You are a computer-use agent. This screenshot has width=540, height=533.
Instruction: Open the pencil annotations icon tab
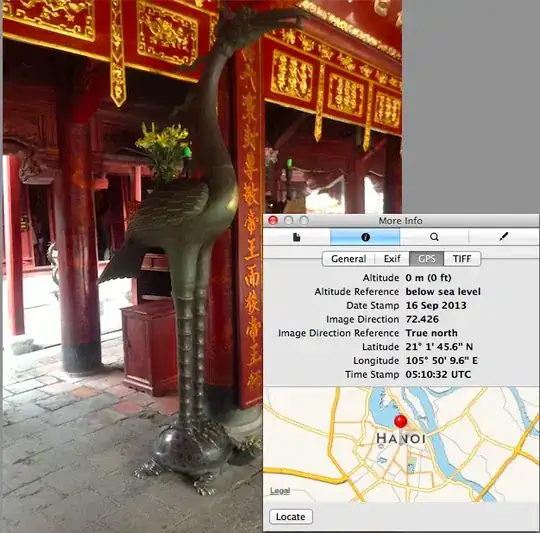pos(503,237)
